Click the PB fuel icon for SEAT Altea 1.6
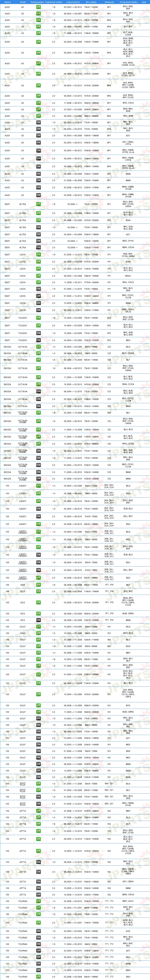 pos(38,204)
